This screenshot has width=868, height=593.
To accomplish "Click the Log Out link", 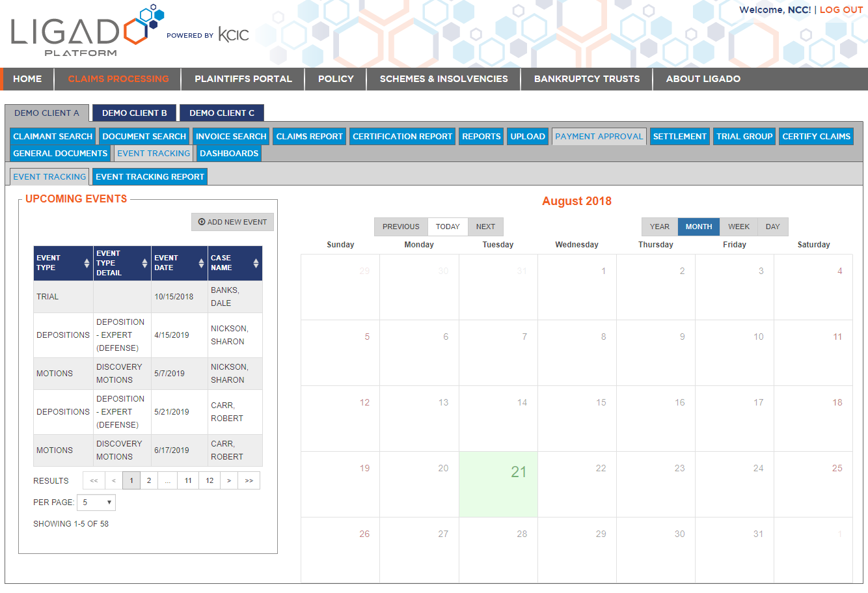I will coord(841,10).
